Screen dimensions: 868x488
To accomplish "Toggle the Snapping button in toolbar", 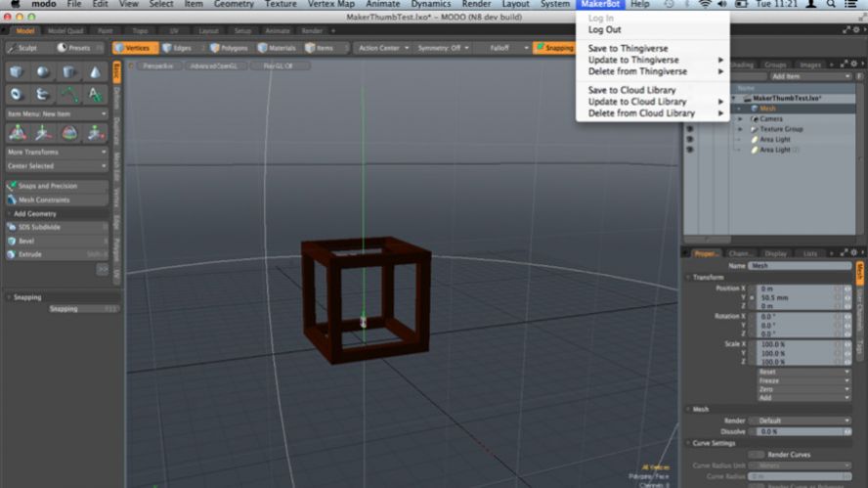I will [554, 48].
